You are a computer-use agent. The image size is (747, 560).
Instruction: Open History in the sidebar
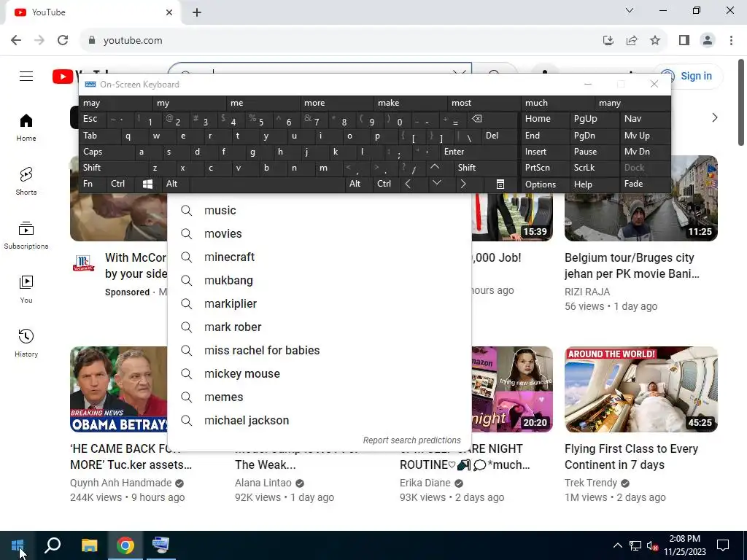[x=26, y=343]
